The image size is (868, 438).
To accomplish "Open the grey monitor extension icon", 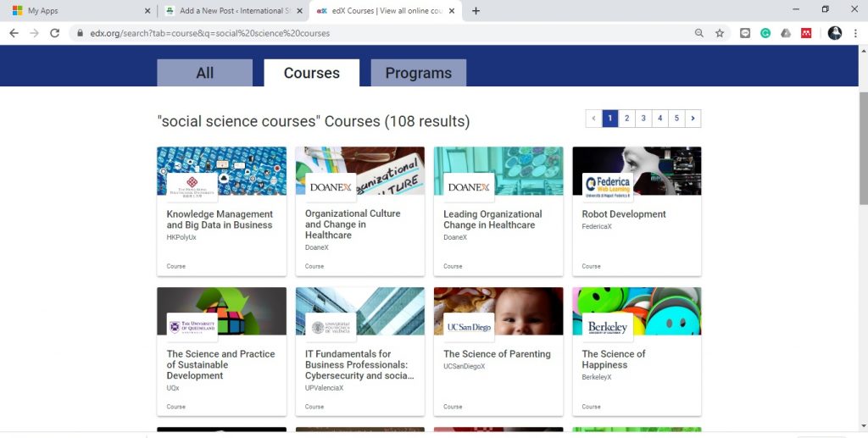I will click(x=745, y=33).
